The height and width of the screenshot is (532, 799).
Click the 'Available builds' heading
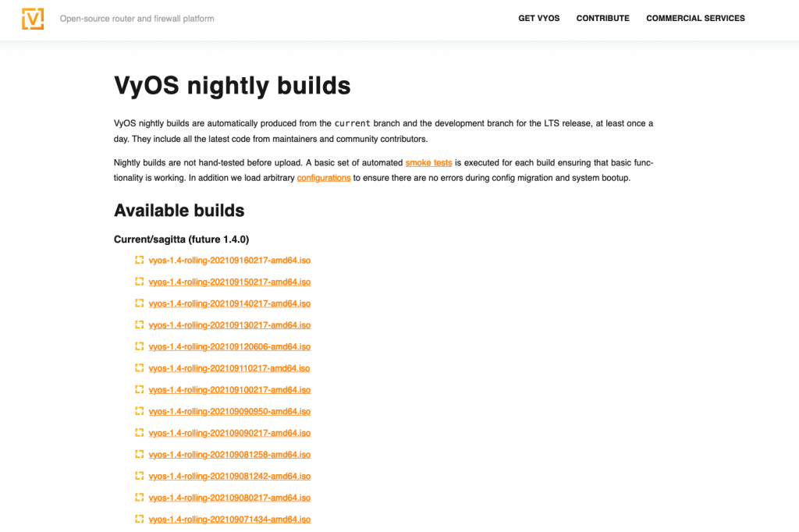click(x=179, y=211)
